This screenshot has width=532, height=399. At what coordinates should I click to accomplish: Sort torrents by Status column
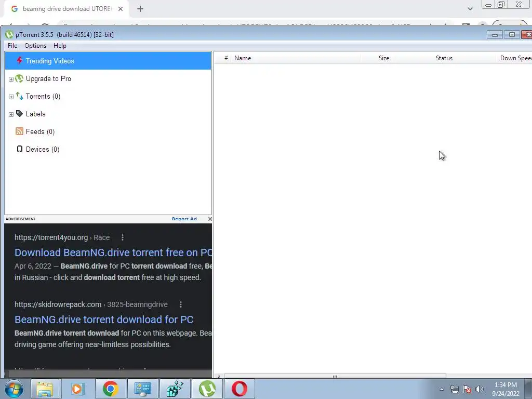point(444,58)
